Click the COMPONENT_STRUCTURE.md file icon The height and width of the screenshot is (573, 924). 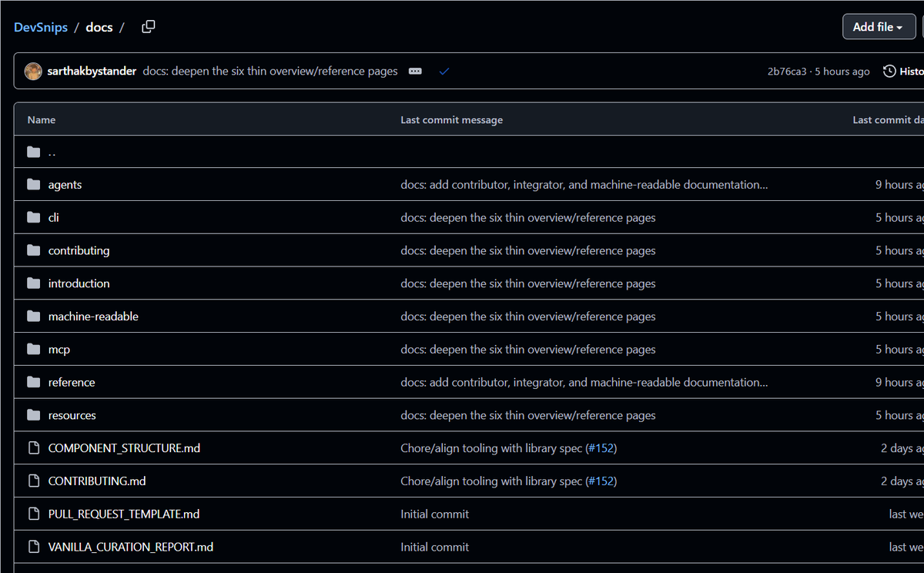click(x=33, y=448)
